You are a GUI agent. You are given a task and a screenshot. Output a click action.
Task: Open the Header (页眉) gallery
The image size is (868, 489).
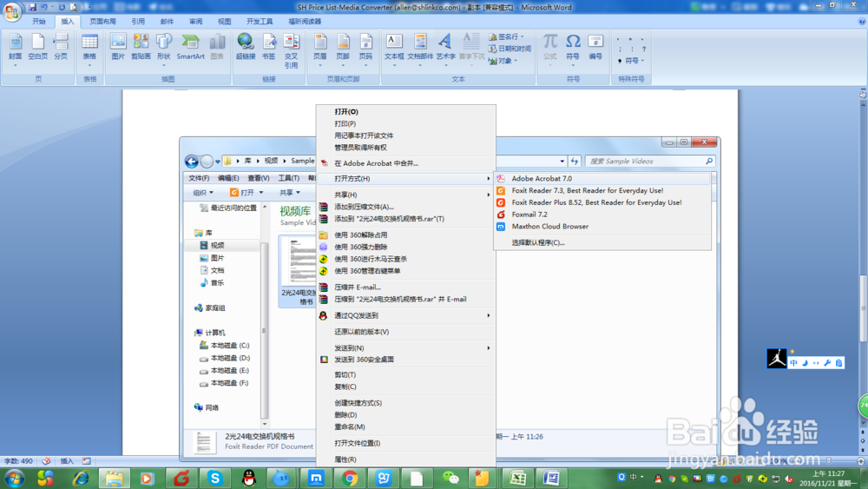coord(320,48)
